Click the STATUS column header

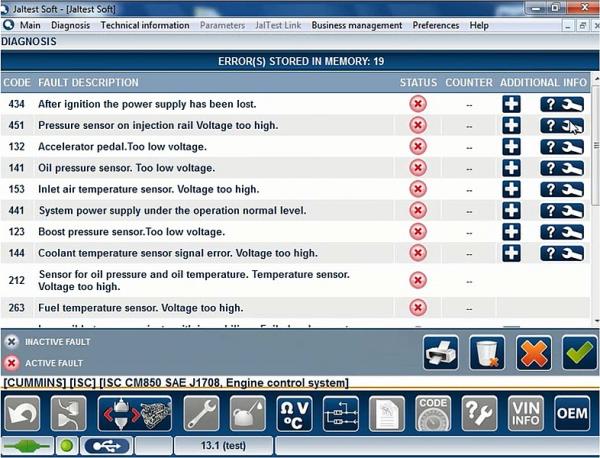coord(418,83)
